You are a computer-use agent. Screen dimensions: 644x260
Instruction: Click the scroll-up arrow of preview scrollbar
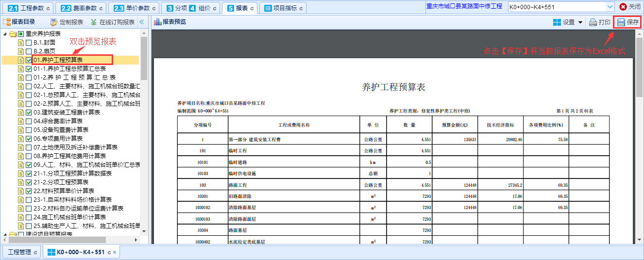point(639,33)
